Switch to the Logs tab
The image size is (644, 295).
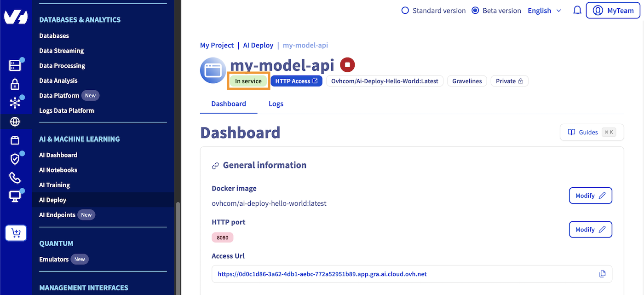pyautogui.click(x=276, y=104)
